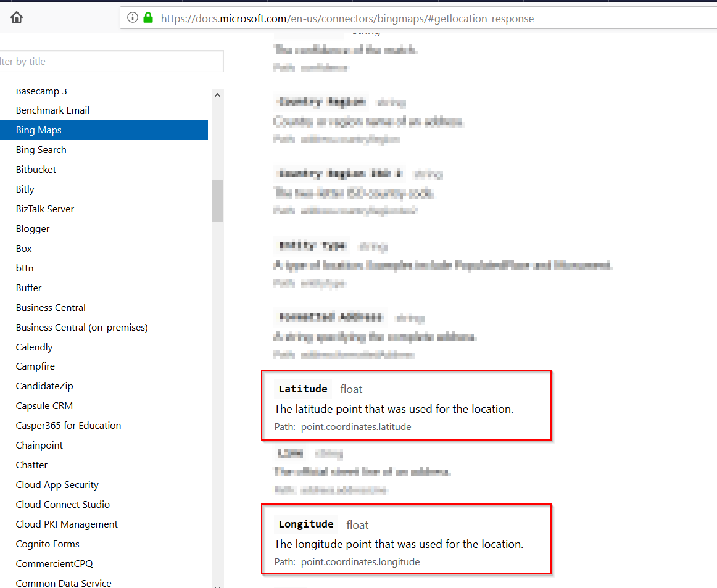The image size is (717, 588).
Task: Click the browser Home icon
Action: coord(17,18)
